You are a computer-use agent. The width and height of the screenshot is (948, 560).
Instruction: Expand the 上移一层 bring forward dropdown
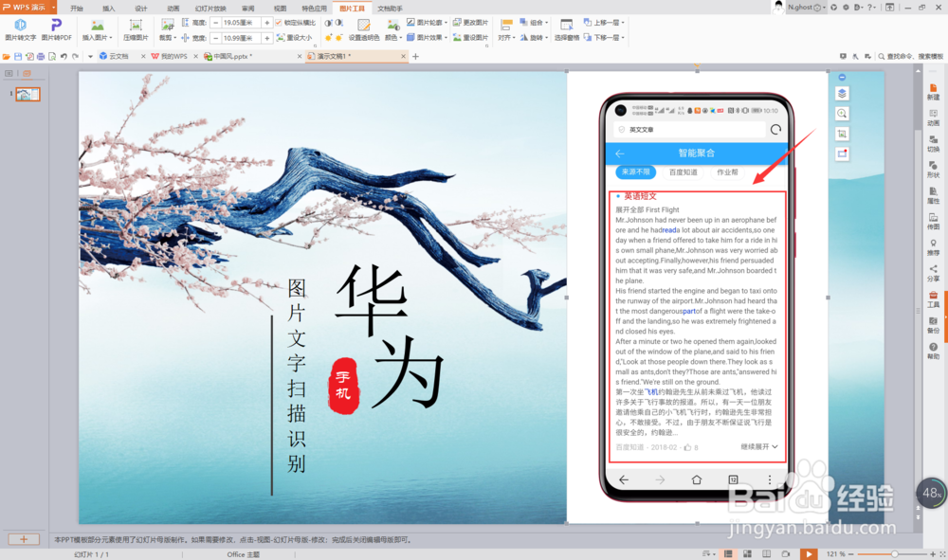tap(623, 23)
